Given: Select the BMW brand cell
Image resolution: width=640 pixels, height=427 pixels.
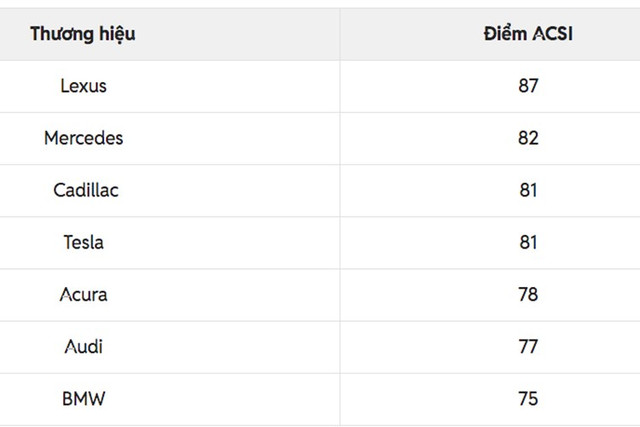Looking at the screenshot, I should pos(83,399).
